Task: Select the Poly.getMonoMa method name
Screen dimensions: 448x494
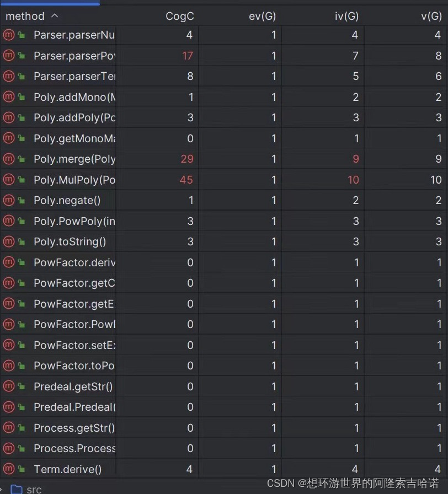Action: pos(74,138)
